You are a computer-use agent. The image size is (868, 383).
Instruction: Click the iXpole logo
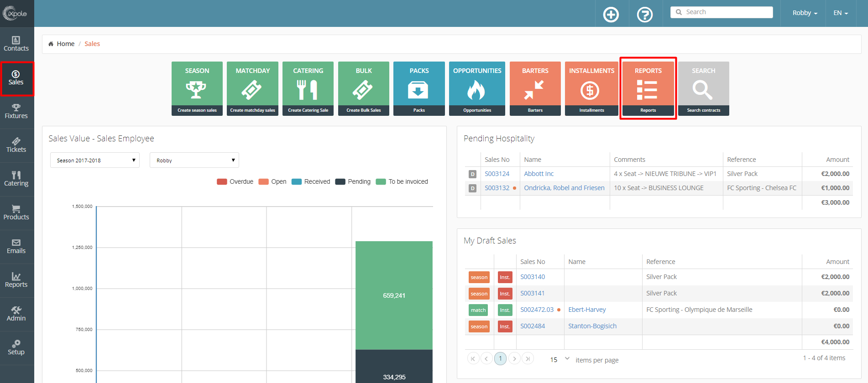pos(15,14)
